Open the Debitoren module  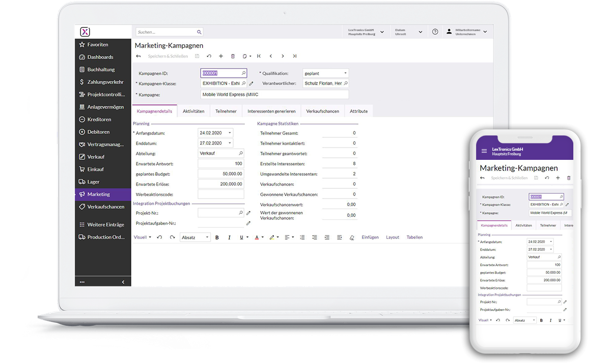[x=103, y=132]
